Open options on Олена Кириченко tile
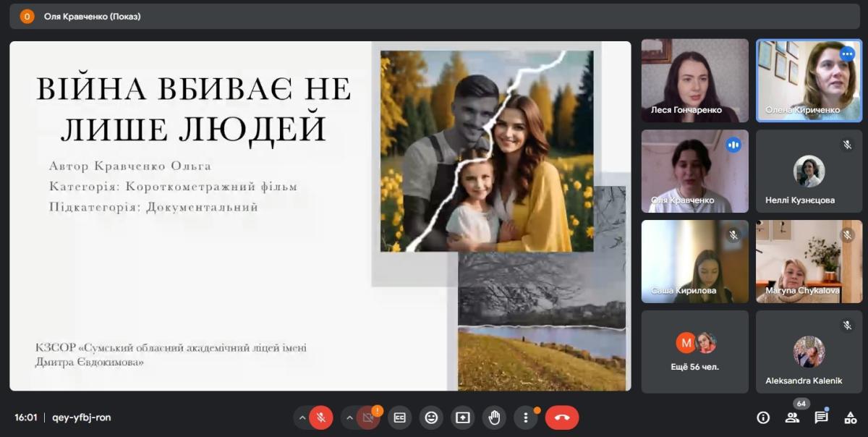Screen dimensions: 868x437 tap(847, 54)
